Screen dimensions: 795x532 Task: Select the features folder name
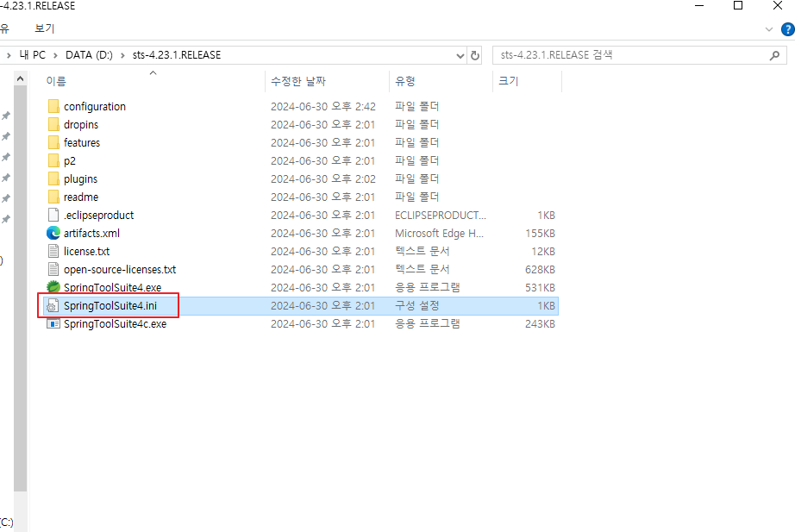tap(82, 142)
